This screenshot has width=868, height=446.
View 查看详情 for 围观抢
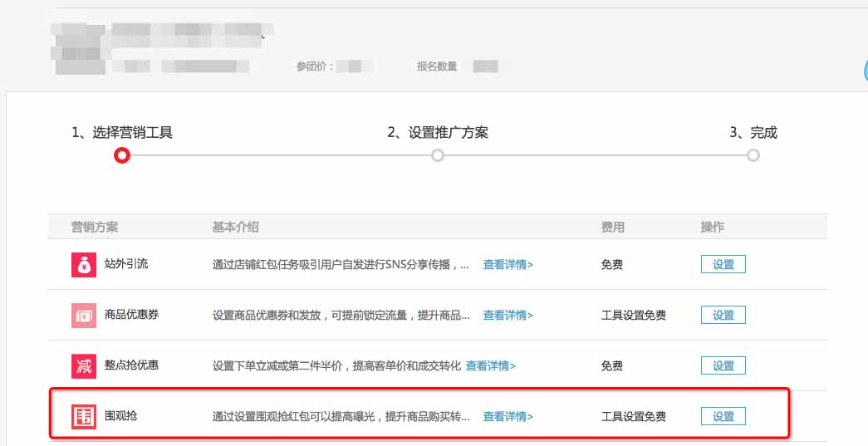pos(508,417)
